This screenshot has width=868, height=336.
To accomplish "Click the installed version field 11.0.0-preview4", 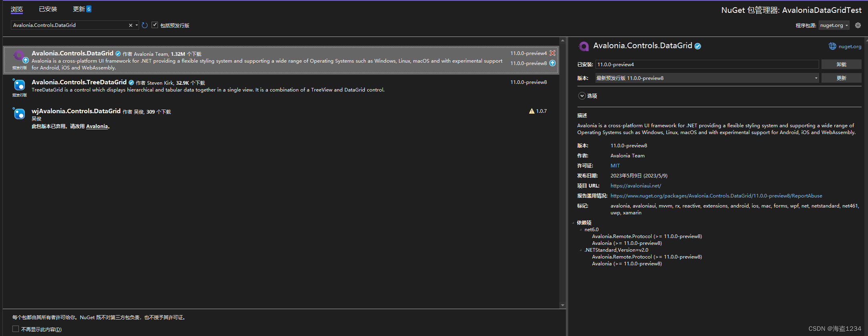I will pyautogui.click(x=707, y=64).
